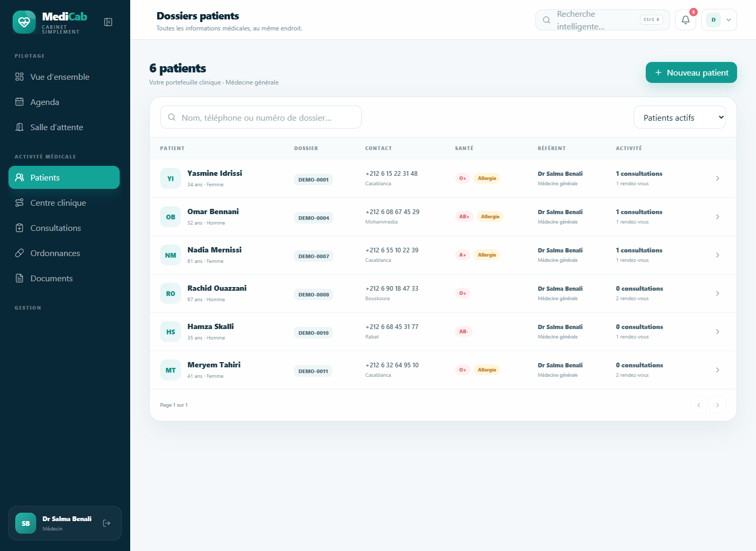Click the patient name search field

click(x=261, y=117)
